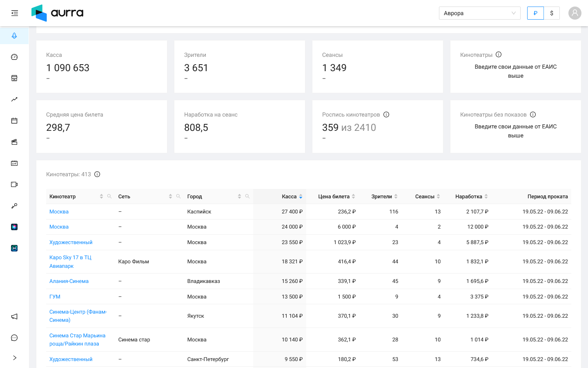Image resolution: width=588 pixels, height=368 pixels.
Task: Click search icon in Кинотеатр column
Action: click(109, 197)
